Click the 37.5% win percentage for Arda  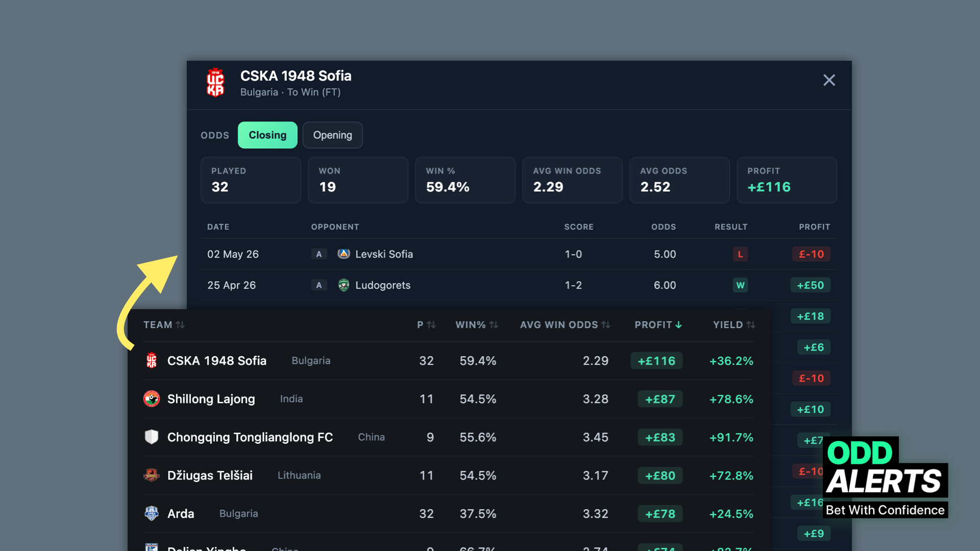point(478,514)
